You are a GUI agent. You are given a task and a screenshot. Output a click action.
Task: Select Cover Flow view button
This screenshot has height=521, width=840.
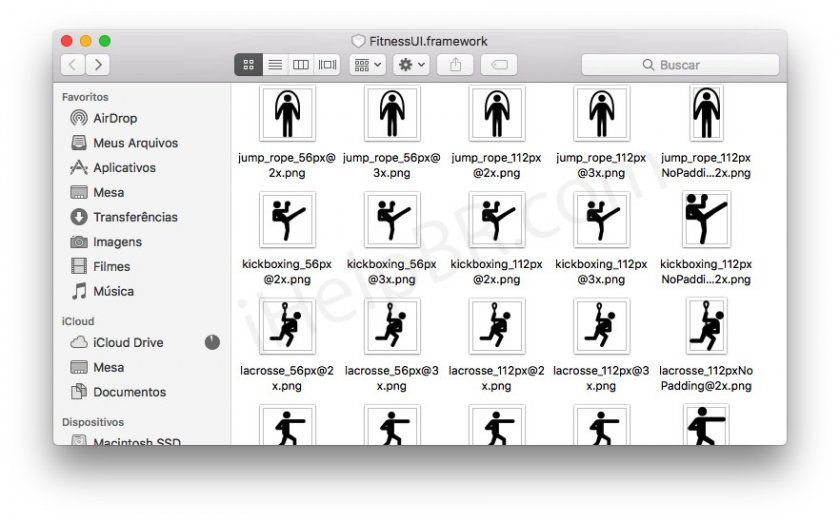point(327,65)
